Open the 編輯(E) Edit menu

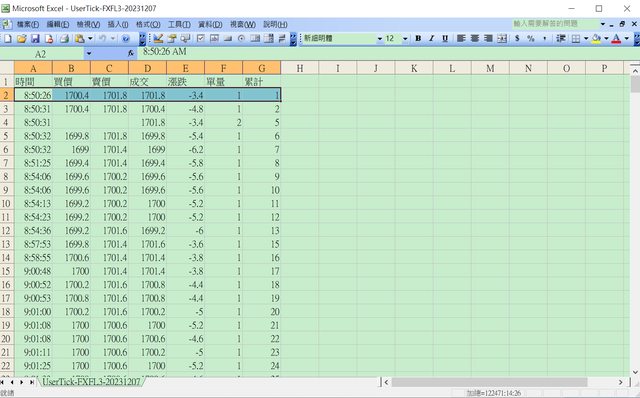[x=58, y=24]
